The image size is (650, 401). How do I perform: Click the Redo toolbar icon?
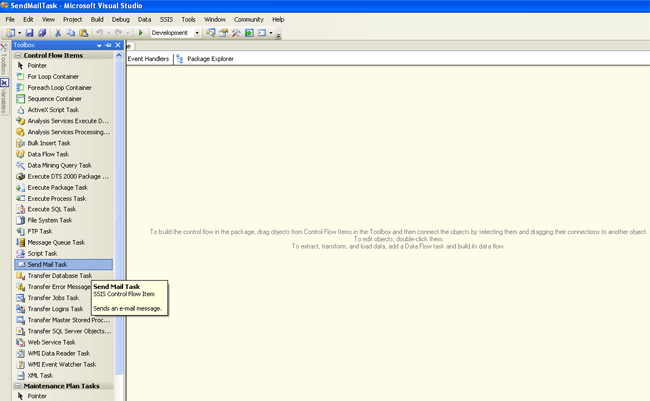click(x=119, y=33)
